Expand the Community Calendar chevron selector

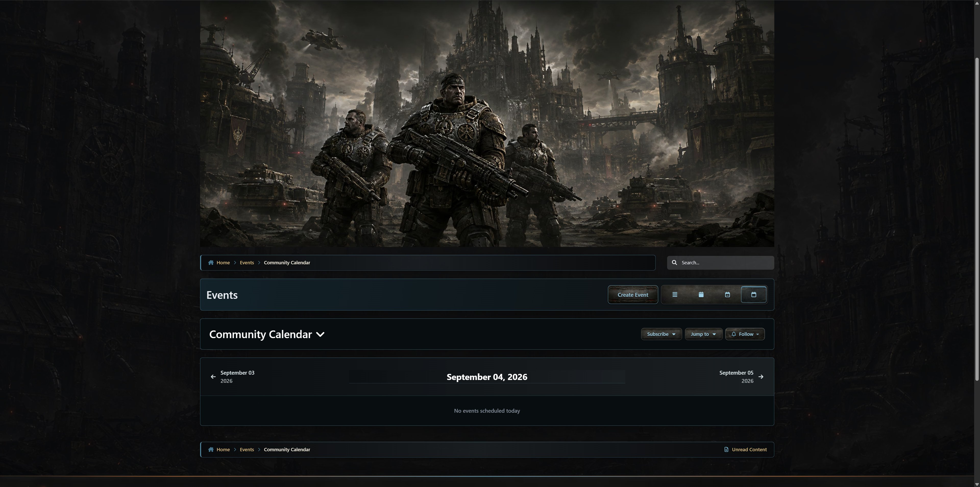click(320, 334)
